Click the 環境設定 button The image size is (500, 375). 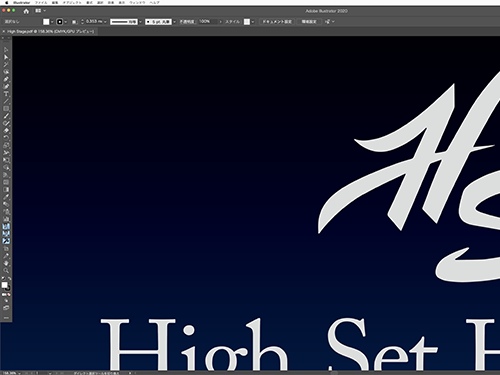pyautogui.click(x=309, y=22)
